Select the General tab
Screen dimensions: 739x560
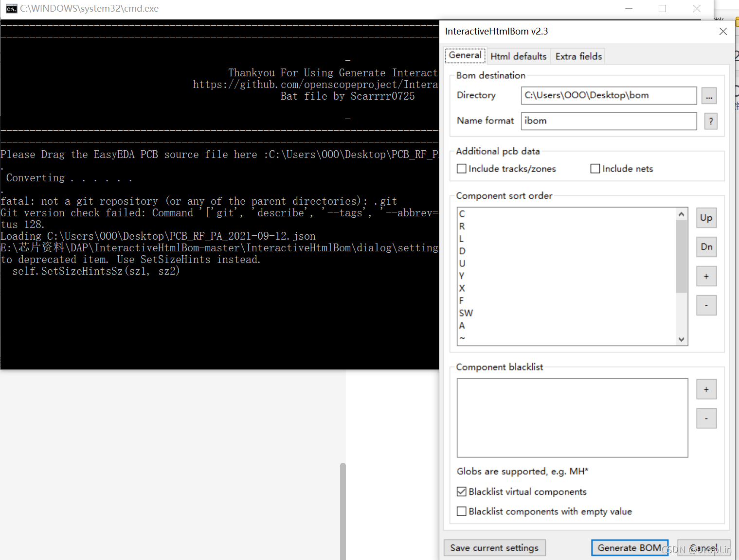click(465, 55)
